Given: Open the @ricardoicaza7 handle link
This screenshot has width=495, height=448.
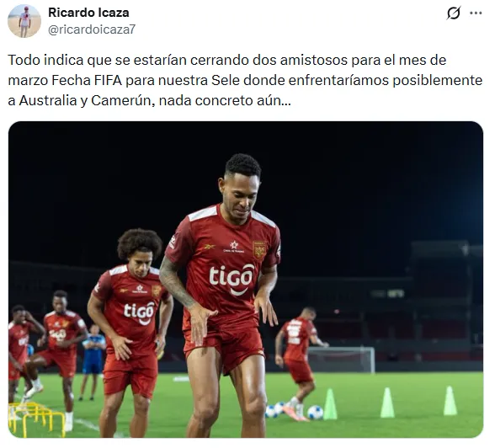Looking at the screenshot, I should (92, 29).
